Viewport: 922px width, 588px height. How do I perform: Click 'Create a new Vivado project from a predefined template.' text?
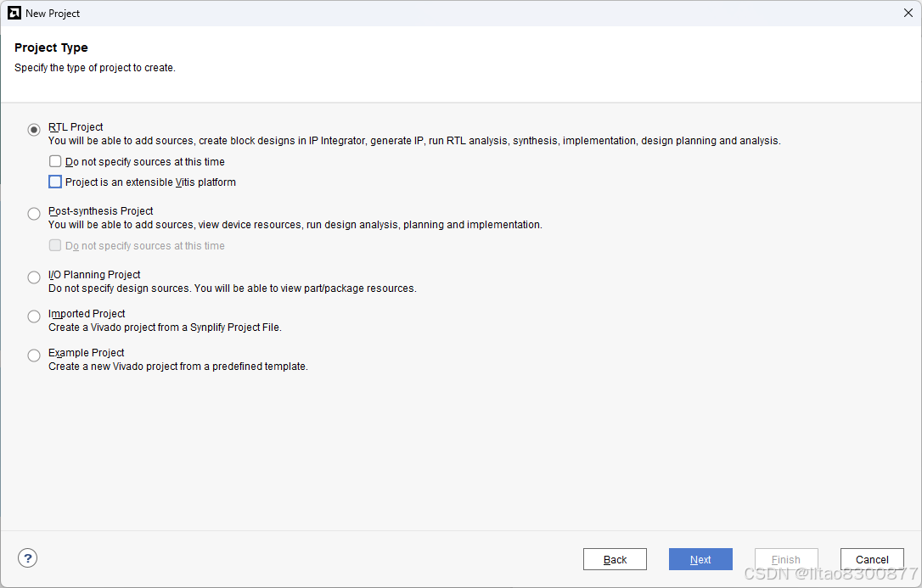[x=177, y=367]
